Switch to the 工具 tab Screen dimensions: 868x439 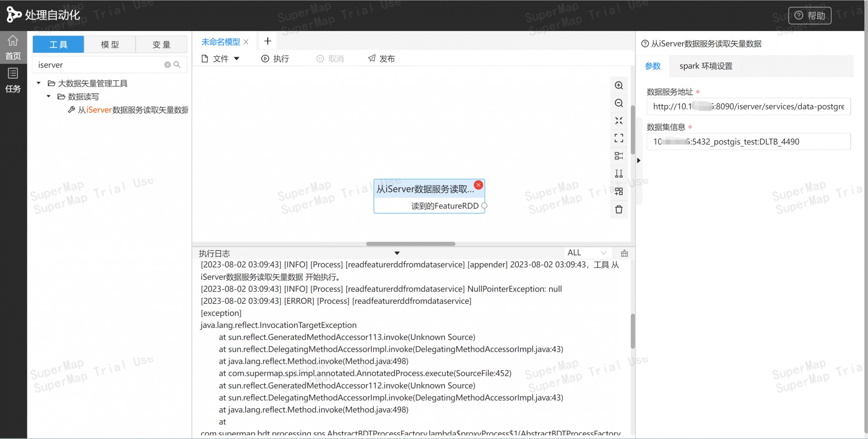[x=58, y=44]
